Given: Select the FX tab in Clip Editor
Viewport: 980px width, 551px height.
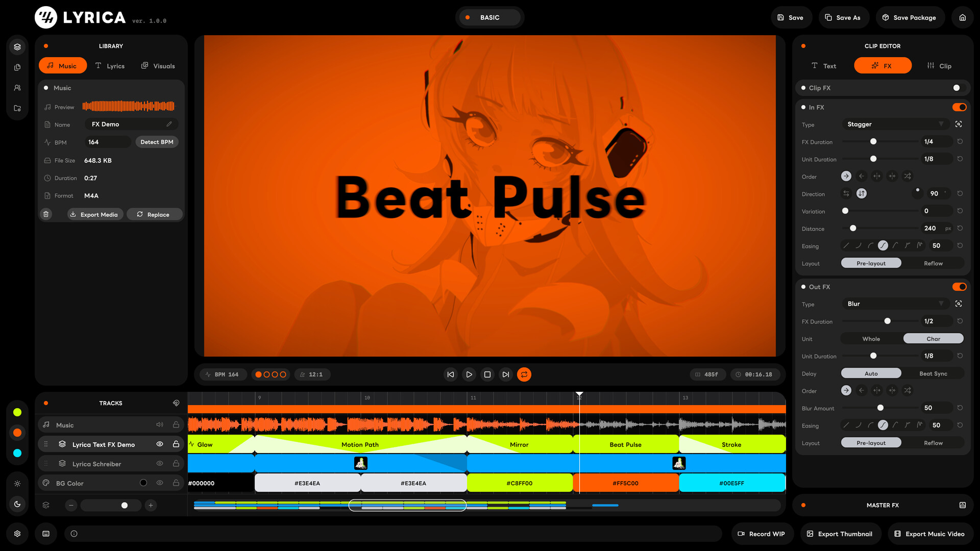Looking at the screenshot, I should tap(883, 66).
